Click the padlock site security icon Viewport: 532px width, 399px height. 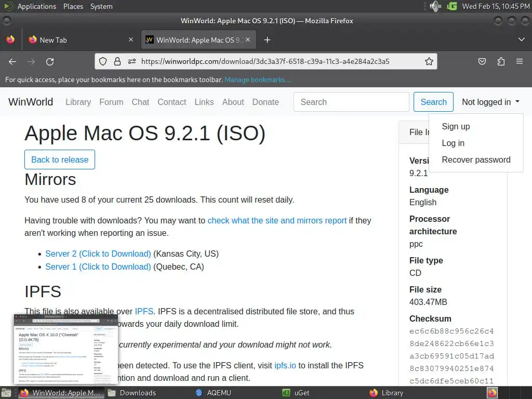click(x=117, y=61)
